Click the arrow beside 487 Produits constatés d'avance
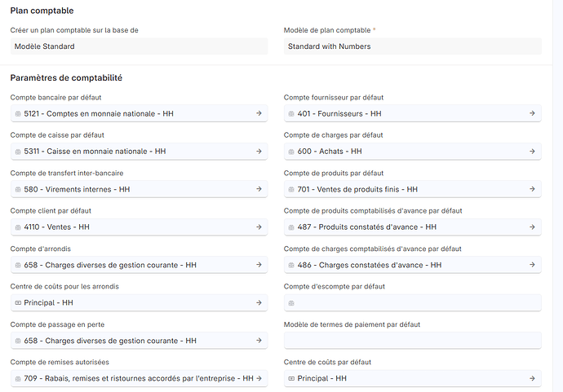 coord(532,227)
